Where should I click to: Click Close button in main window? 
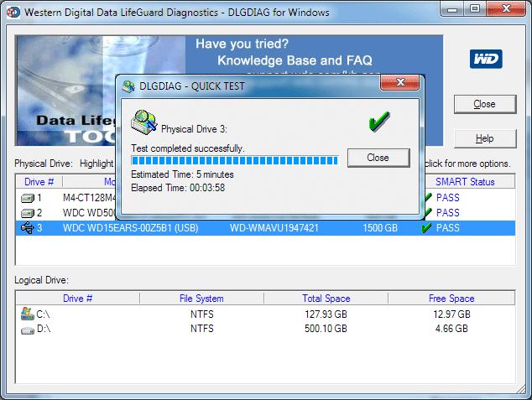(484, 104)
